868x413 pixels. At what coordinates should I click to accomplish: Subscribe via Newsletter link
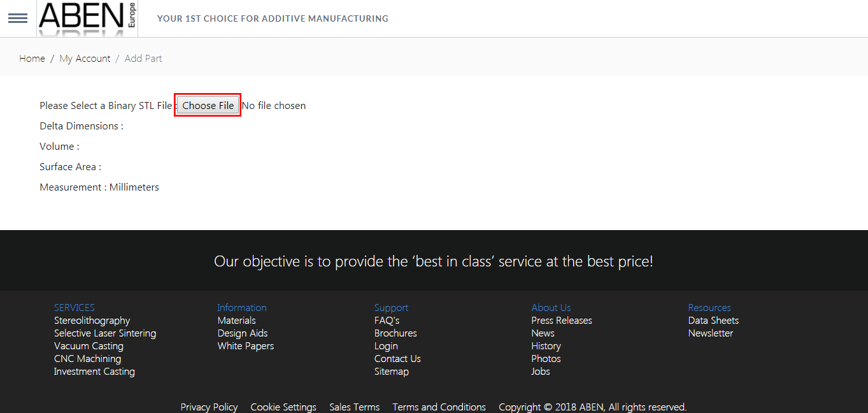tap(710, 333)
